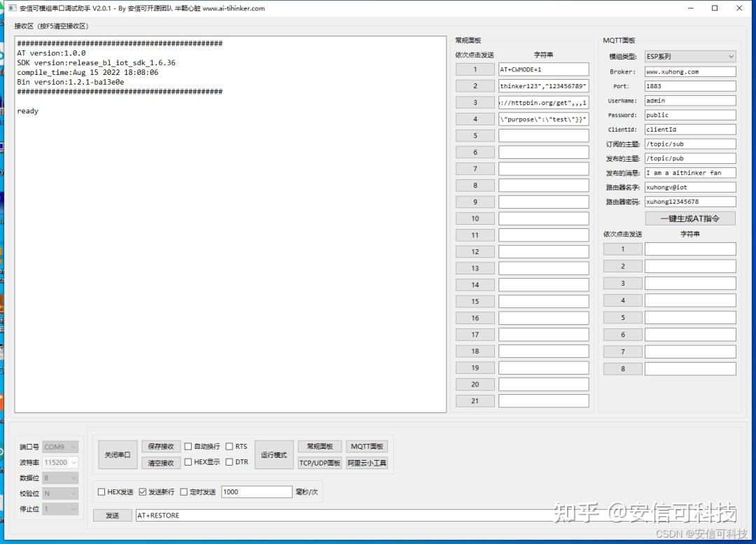756x544 pixels.
Task: Click the 发送 send button
Action: click(x=112, y=515)
